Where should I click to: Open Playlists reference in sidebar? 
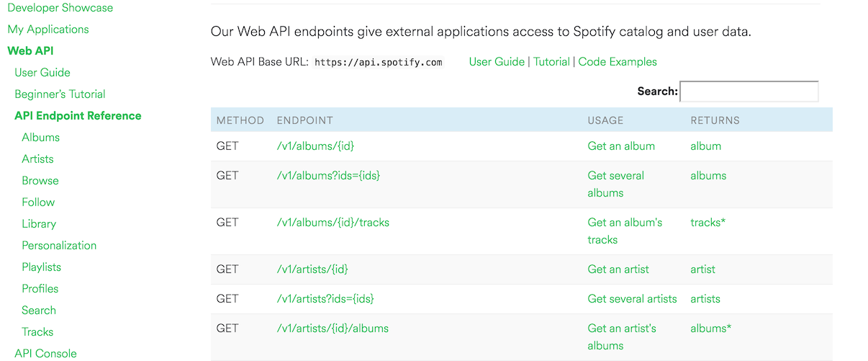pyautogui.click(x=42, y=267)
